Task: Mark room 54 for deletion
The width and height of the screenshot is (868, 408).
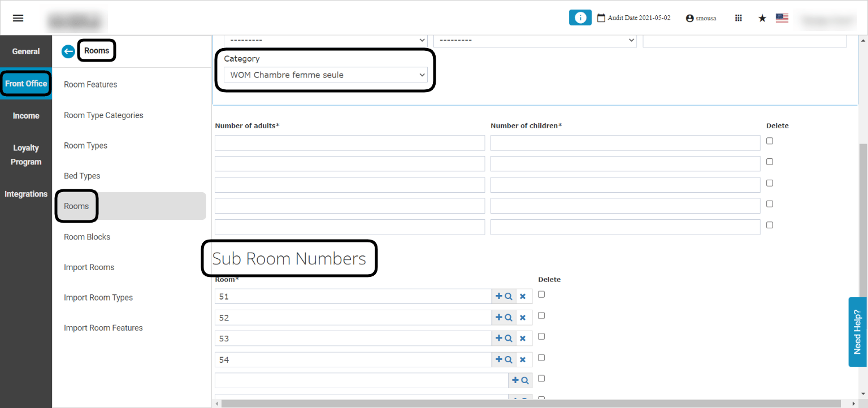Action: [x=541, y=358]
